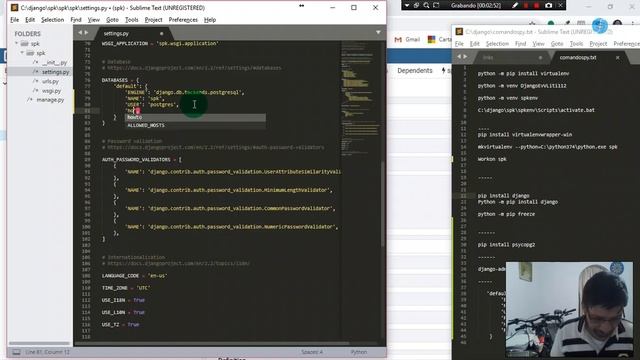Open the File menu in settings.py window

pos(14,20)
